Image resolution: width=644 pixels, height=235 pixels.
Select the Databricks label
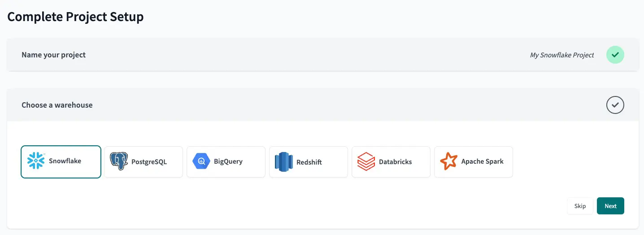[395, 162]
